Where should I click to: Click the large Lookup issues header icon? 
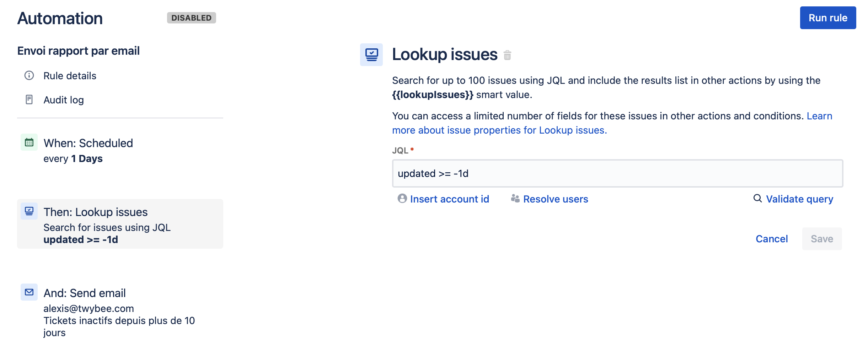click(371, 55)
